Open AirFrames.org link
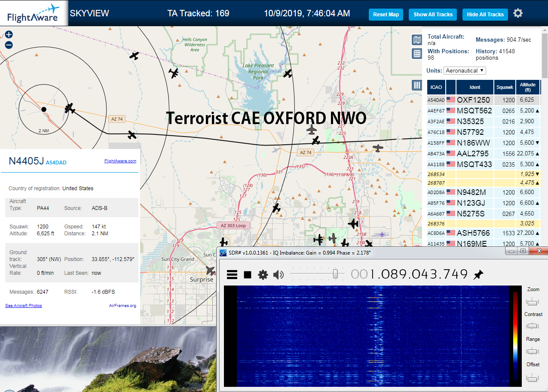Image resolution: width=548 pixels, height=392 pixels. 122,306
